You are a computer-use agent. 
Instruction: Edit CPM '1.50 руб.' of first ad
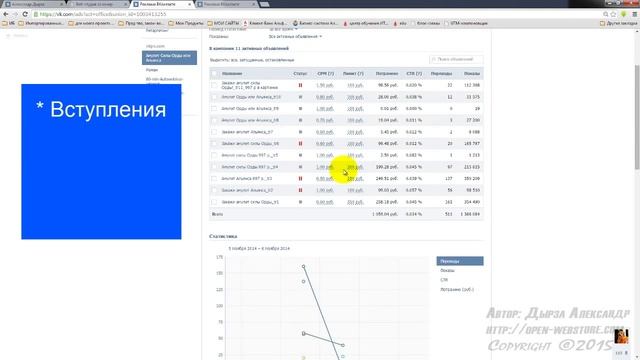coord(325,85)
